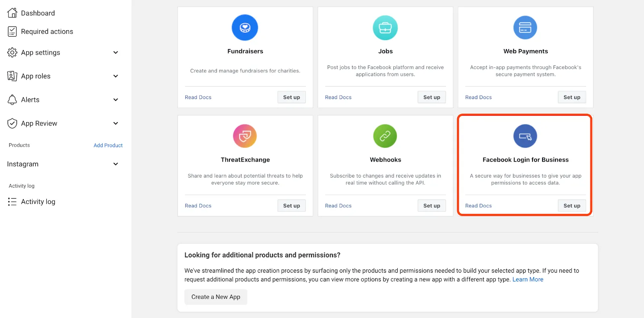Expand the App Review chevron
The width and height of the screenshot is (644, 318).
(116, 123)
